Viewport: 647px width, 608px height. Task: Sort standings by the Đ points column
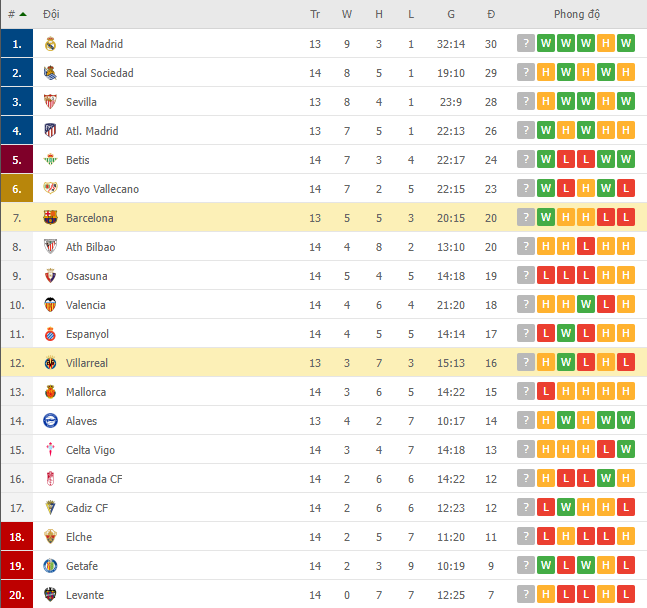point(491,14)
